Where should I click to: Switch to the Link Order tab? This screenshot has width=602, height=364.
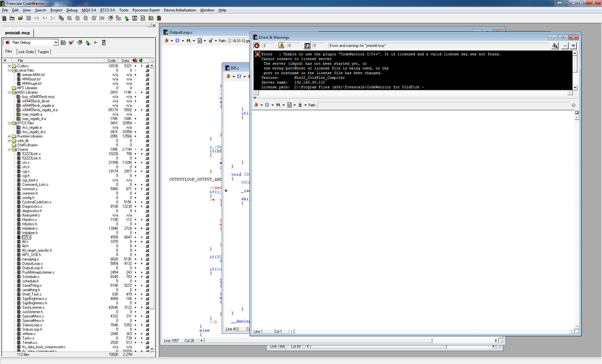tap(26, 51)
